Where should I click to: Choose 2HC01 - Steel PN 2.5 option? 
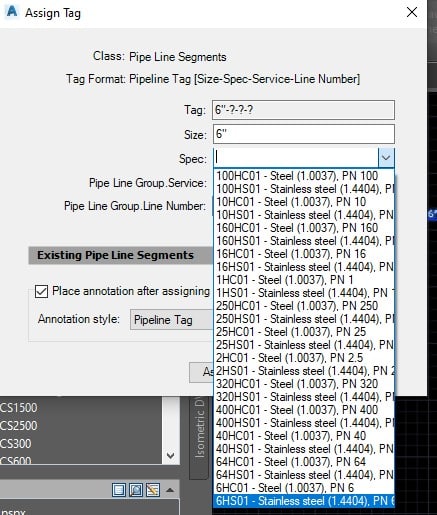pos(304,358)
